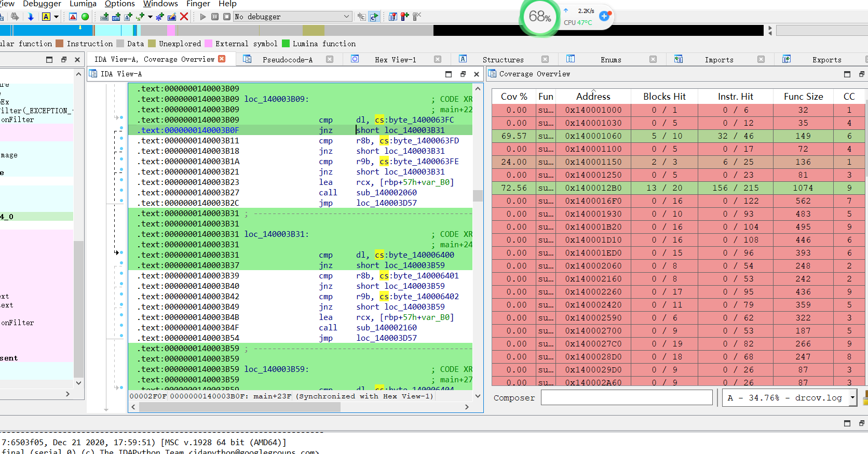Screen dimensions: 868x454
Task: Select the coverage row for 0x140001150
Action: point(679,162)
